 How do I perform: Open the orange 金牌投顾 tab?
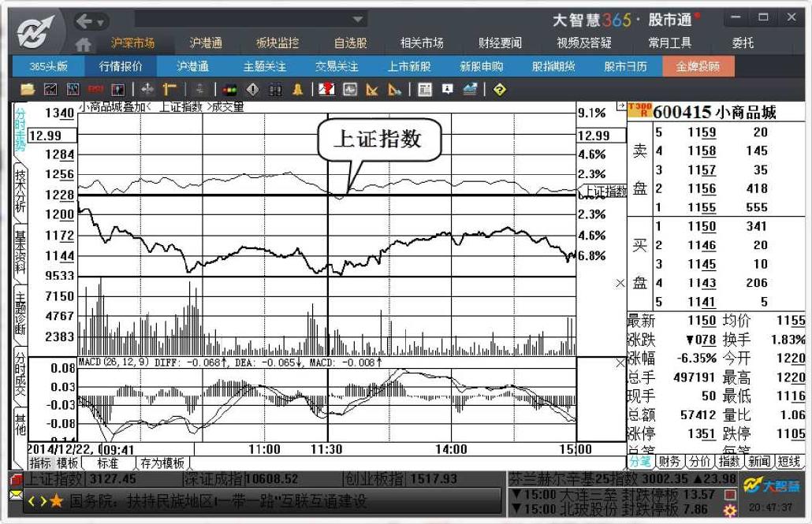click(698, 67)
